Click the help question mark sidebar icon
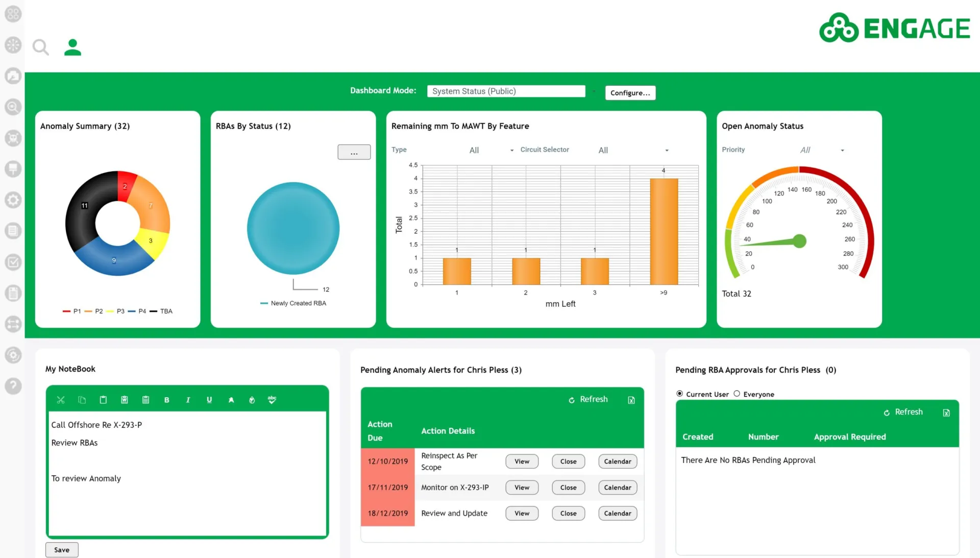The width and height of the screenshot is (980, 558). coord(13,386)
